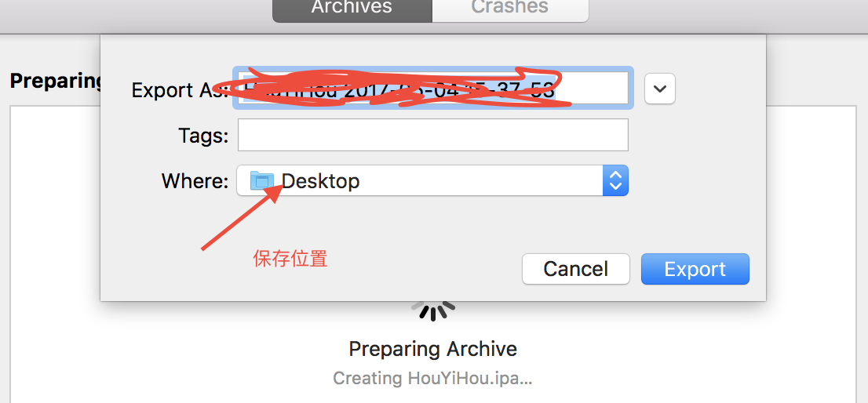868x403 pixels.
Task: Click the Where label
Action: pos(195,181)
